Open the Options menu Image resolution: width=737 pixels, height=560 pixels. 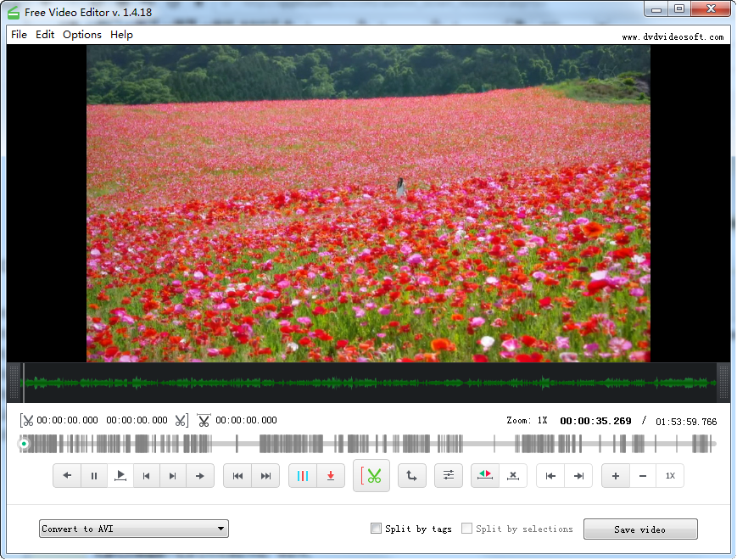(82, 35)
